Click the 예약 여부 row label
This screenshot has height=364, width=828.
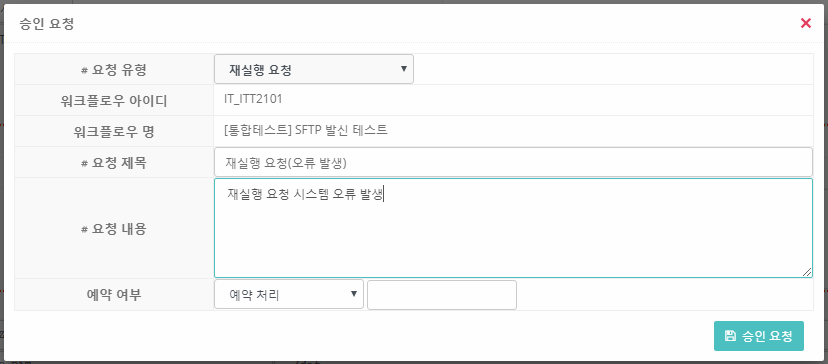tap(114, 295)
